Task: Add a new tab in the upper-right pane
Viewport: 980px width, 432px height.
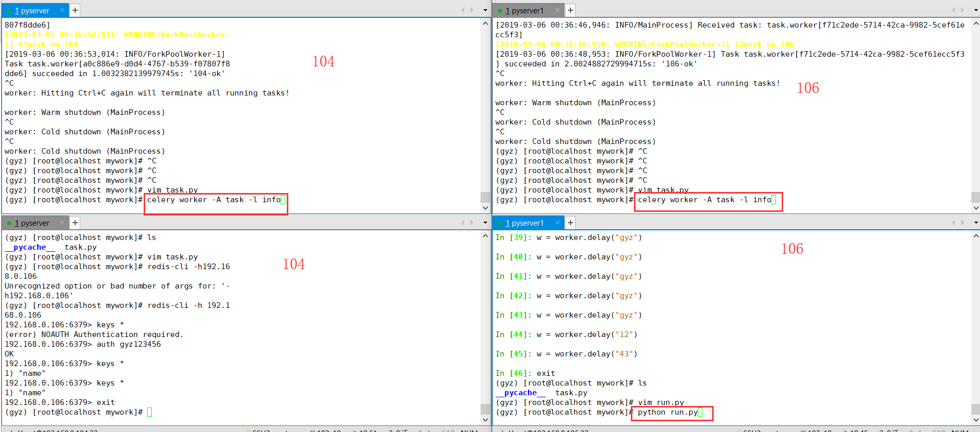Action: pos(571,10)
